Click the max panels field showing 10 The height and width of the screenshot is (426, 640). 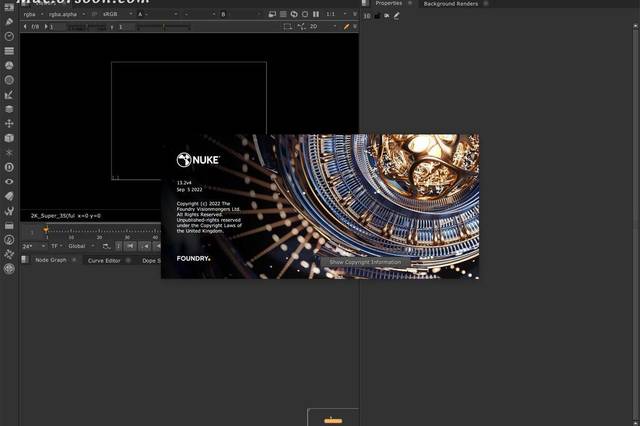point(367,16)
